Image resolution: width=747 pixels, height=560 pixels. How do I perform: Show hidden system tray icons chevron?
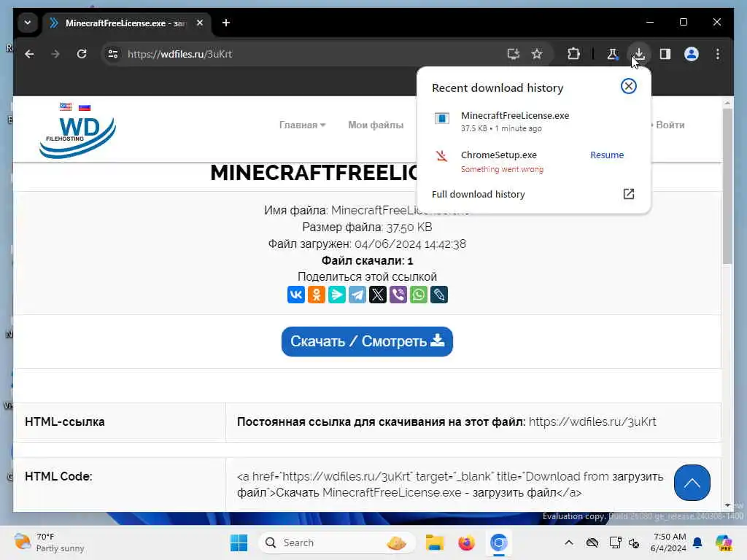[569, 542]
